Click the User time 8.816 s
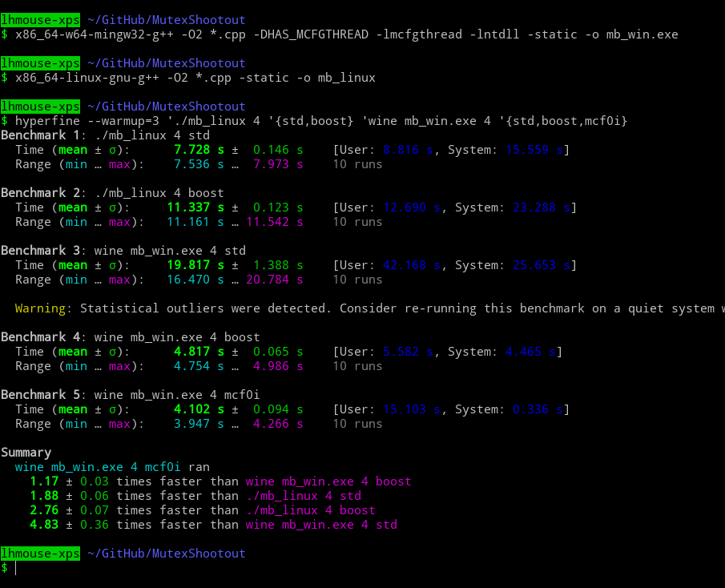The width and height of the screenshot is (725, 588). coord(408,150)
